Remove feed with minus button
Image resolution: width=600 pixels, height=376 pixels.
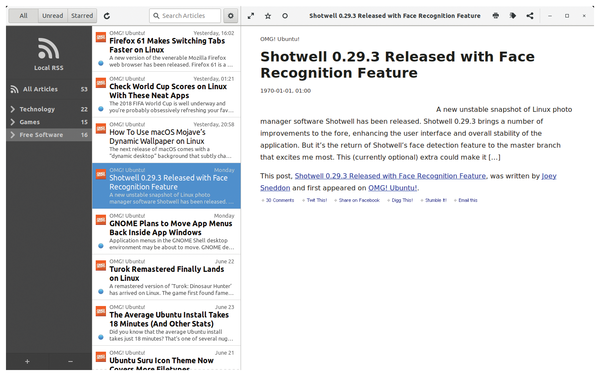coord(70,361)
